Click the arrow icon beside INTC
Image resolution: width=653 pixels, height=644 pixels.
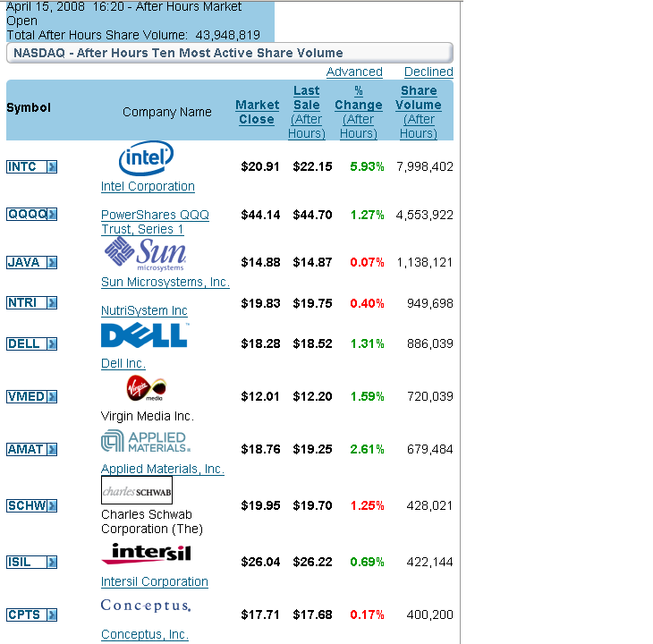tap(52, 167)
